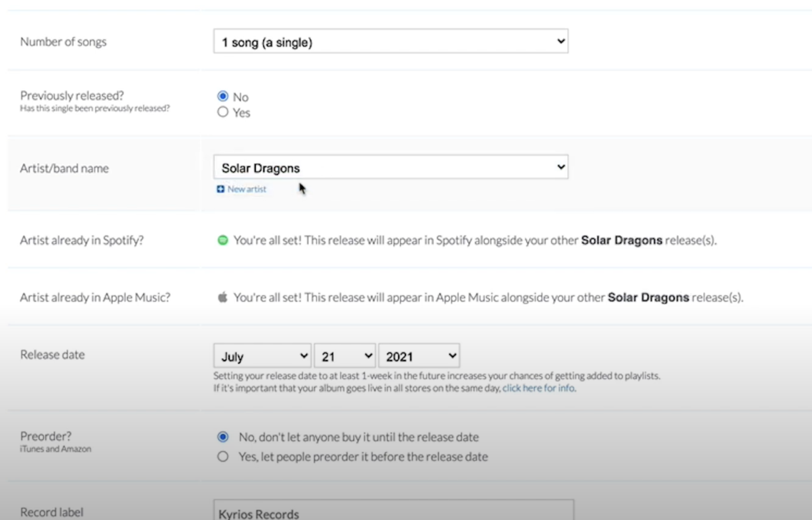Image resolution: width=812 pixels, height=520 pixels.
Task: Open the release year dropdown showing 2021
Action: coord(419,356)
